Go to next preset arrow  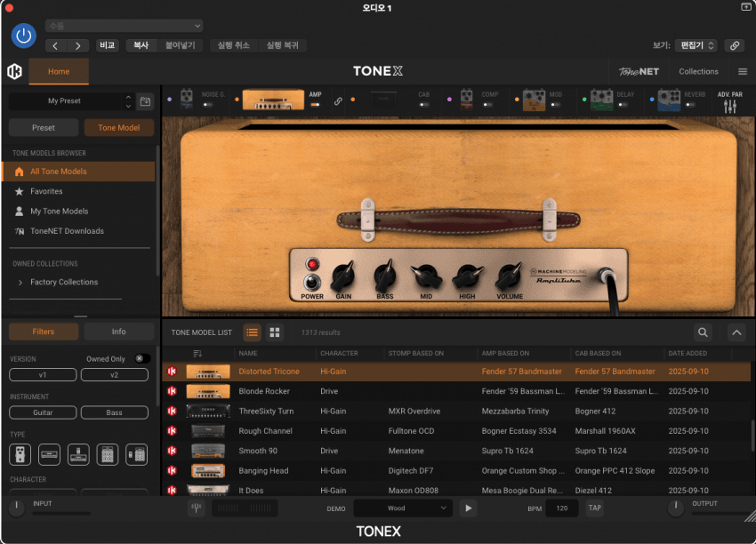click(77, 45)
